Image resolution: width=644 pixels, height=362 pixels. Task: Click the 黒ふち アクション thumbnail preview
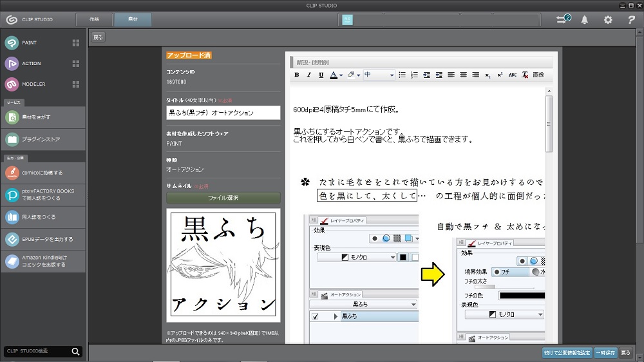point(223,265)
